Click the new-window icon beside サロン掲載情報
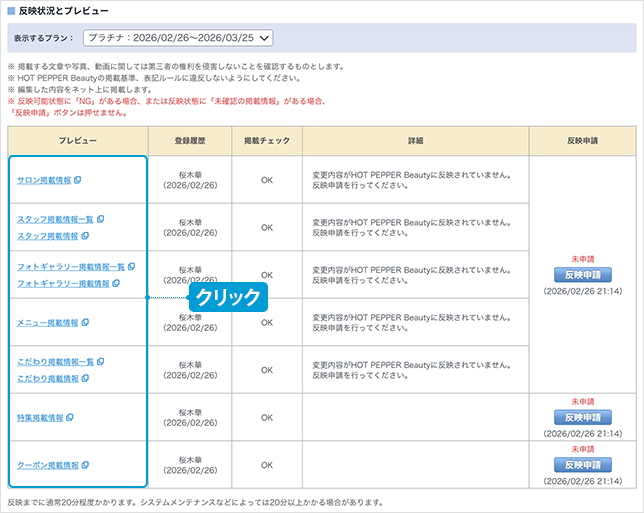Image resolution: width=644 pixels, height=513 pixels. point(78,180)
